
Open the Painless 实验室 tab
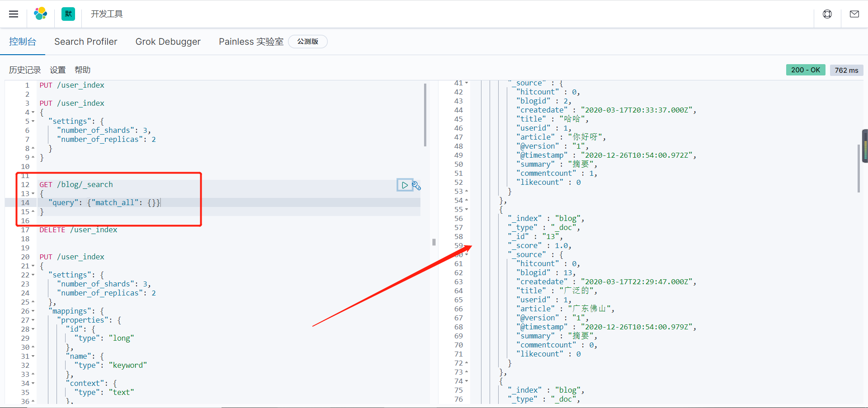[x=251, y=42]
